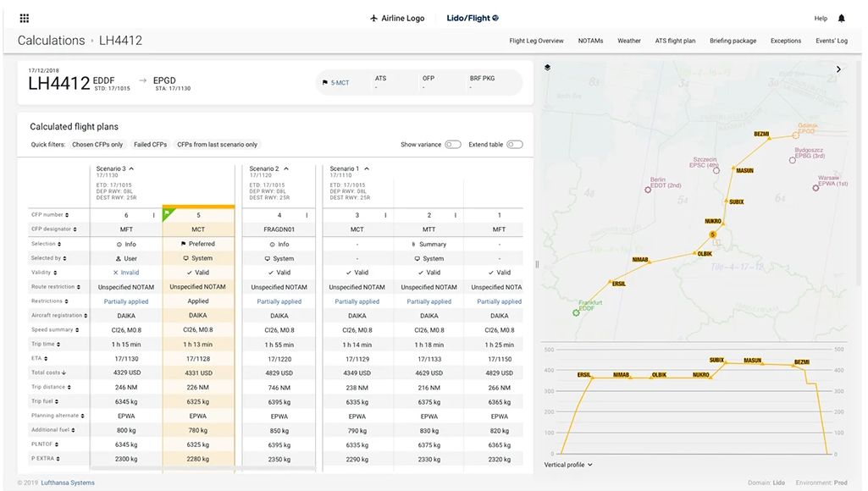Sort by Selected by row label
The width and height of the screenshot is (868, 491).
(49, 258)
